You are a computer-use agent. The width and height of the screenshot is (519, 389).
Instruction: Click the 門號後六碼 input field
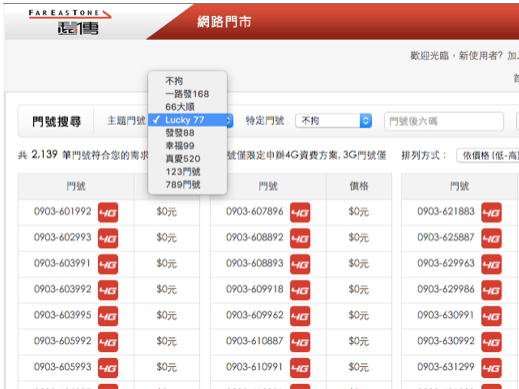coord(444,121)
